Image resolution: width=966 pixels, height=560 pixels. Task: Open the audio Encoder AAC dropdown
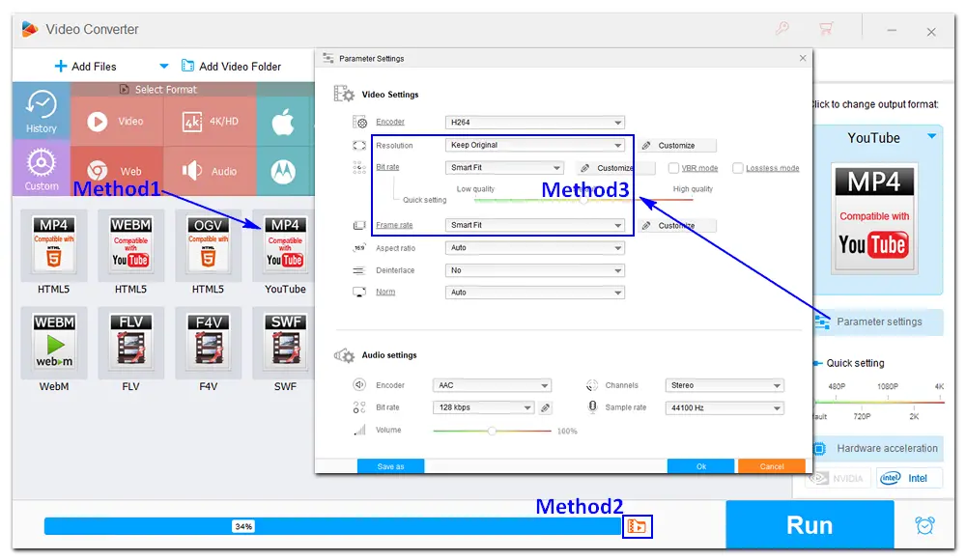[492, 385]
